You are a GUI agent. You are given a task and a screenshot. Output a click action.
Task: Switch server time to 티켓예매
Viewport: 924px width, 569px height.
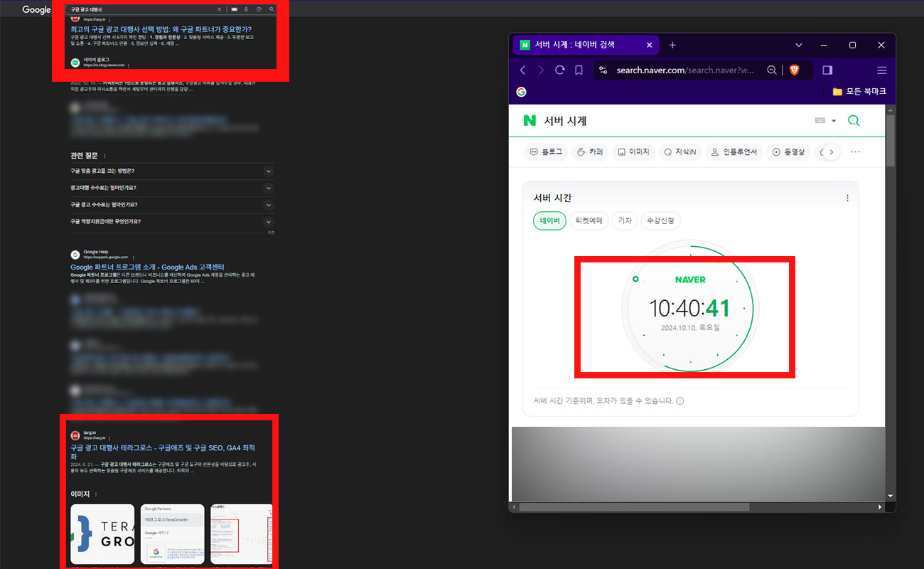click(589, 220)
